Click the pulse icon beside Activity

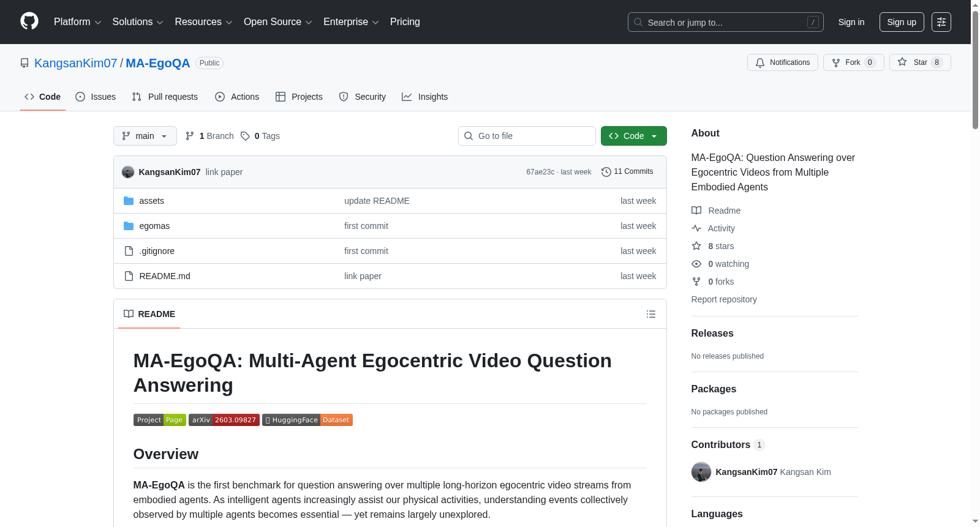point(696,228)
